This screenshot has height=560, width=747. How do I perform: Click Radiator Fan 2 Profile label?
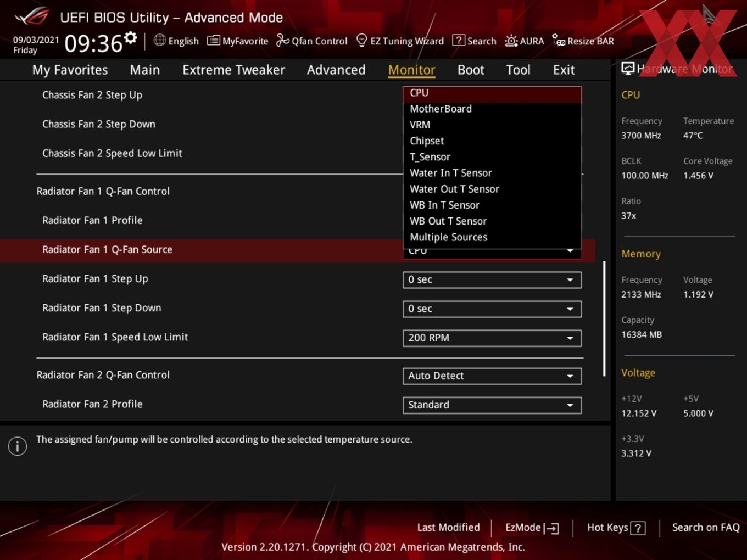(x=92, y=404)
